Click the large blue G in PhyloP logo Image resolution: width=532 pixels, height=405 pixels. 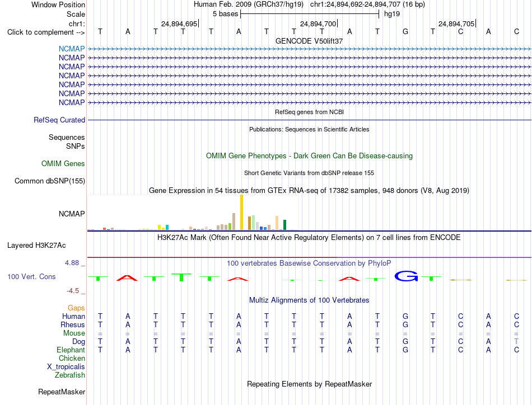pos(406,276)
